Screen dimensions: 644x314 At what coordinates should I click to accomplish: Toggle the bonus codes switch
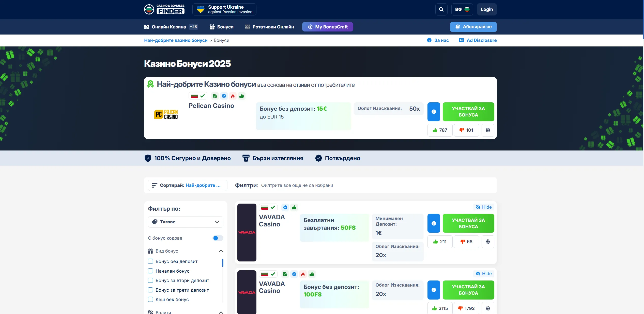218,238
